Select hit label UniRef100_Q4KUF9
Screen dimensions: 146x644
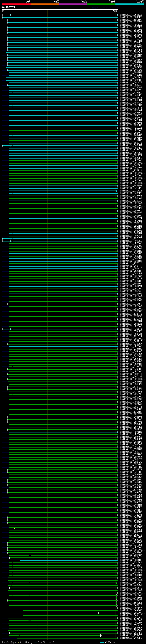pyautogui.click(x=131, y=638)
